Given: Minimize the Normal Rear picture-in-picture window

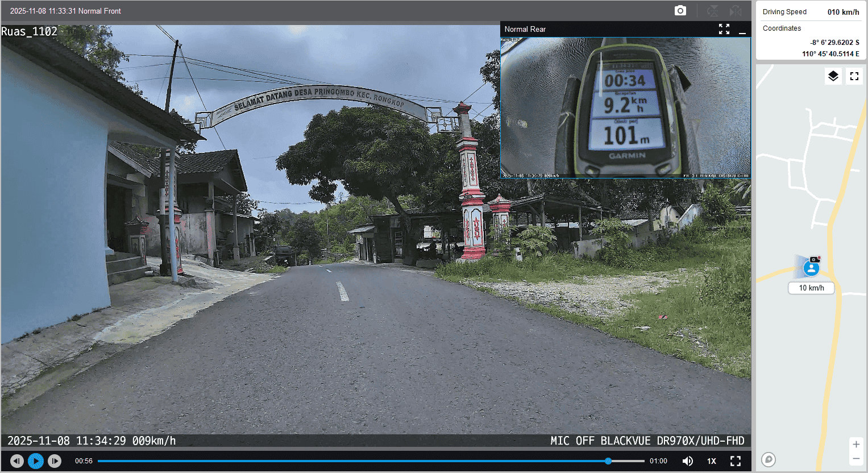Looking at the screenshot, I should [x=742, y=30].
